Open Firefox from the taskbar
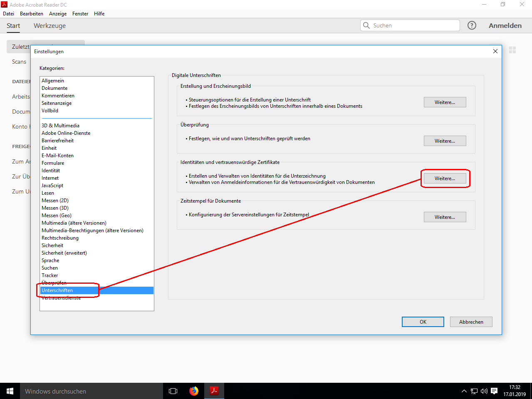 pyautogui.click(x=194, y=391)
